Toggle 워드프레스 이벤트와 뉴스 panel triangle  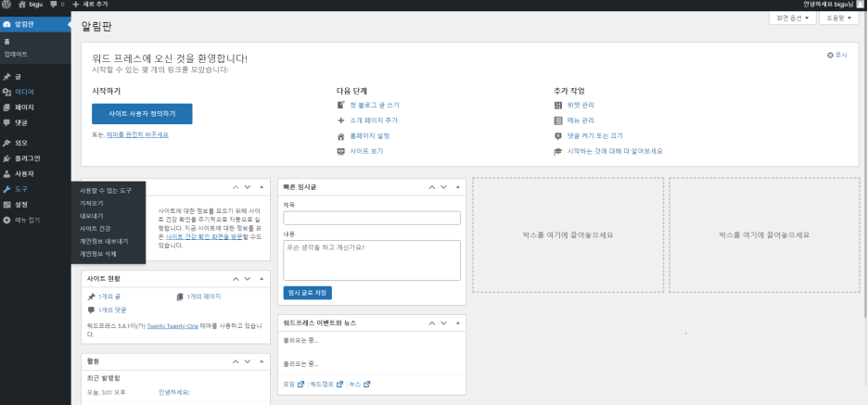[x=458, y=323]
